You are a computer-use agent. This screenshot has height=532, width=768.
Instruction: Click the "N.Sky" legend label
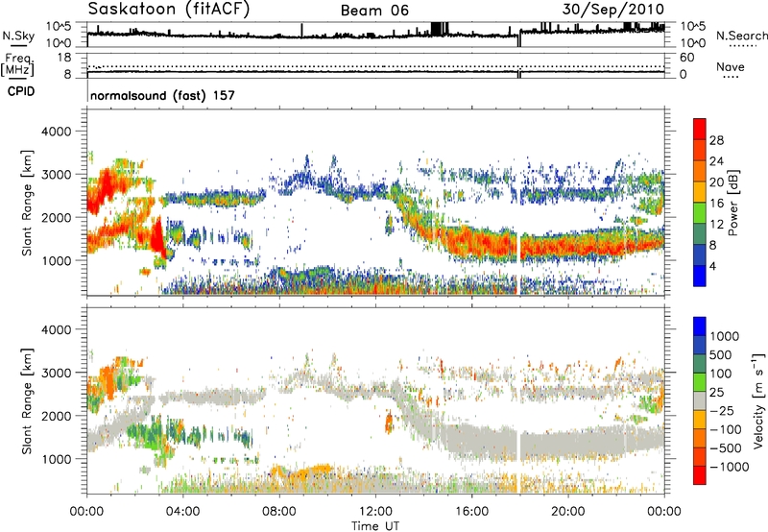(18, 36)
